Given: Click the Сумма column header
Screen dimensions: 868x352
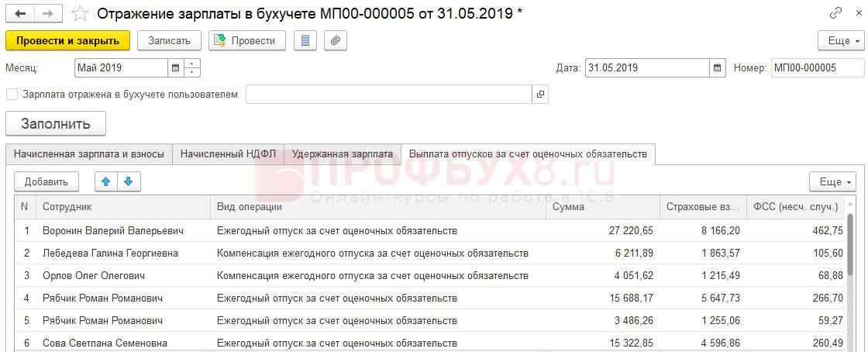Looking at the screenshot, I should pyautogui.click(x=602, y=206).
